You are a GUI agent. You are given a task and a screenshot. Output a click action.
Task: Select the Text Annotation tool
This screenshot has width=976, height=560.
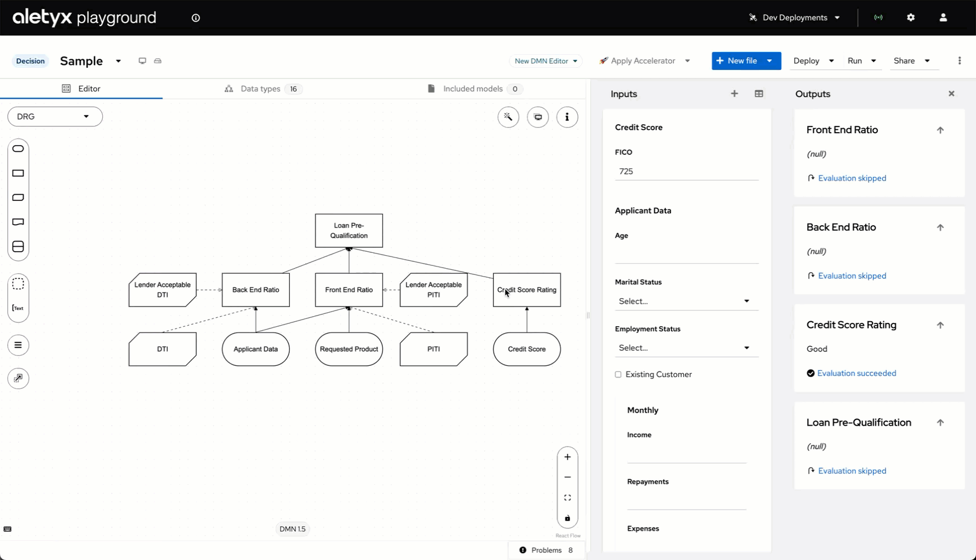pyautogui.click(x=18, y=308)
